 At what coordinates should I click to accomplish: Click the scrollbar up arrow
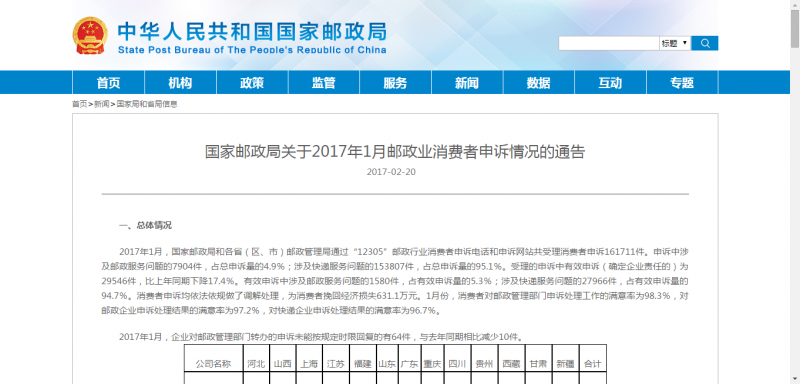pyautogui.click(x=795, y=4)
